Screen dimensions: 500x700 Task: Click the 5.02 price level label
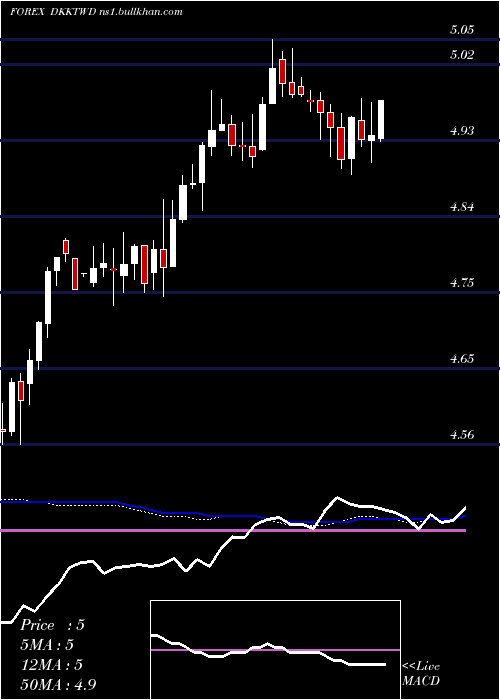click(x=462, y=55)
